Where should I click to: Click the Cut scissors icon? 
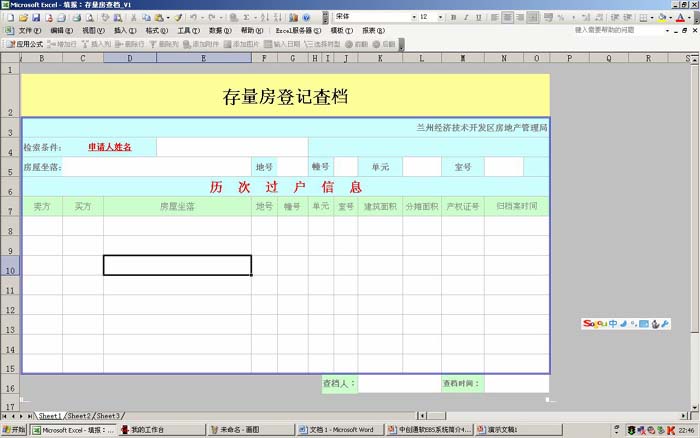coord(135,18)
